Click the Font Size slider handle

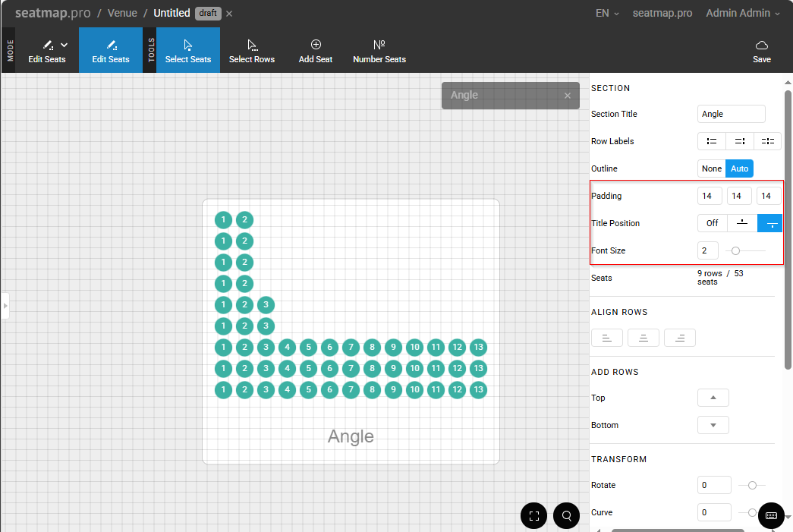point(735,250)
